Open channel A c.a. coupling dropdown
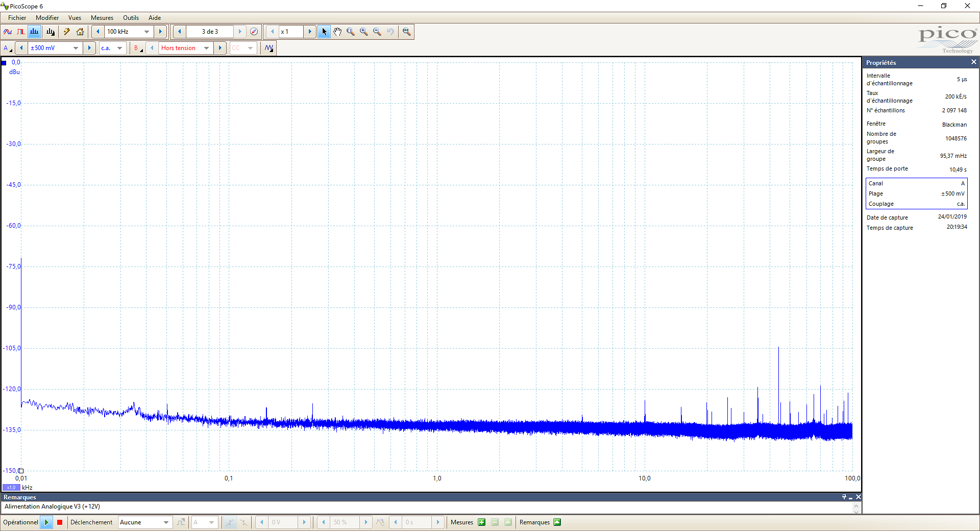The width and height of the screenshot is (980, 531). (x=120, y=48)
